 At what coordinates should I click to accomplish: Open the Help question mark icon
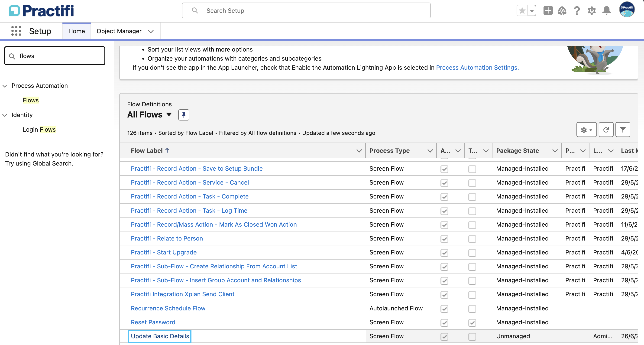(577, 10)
